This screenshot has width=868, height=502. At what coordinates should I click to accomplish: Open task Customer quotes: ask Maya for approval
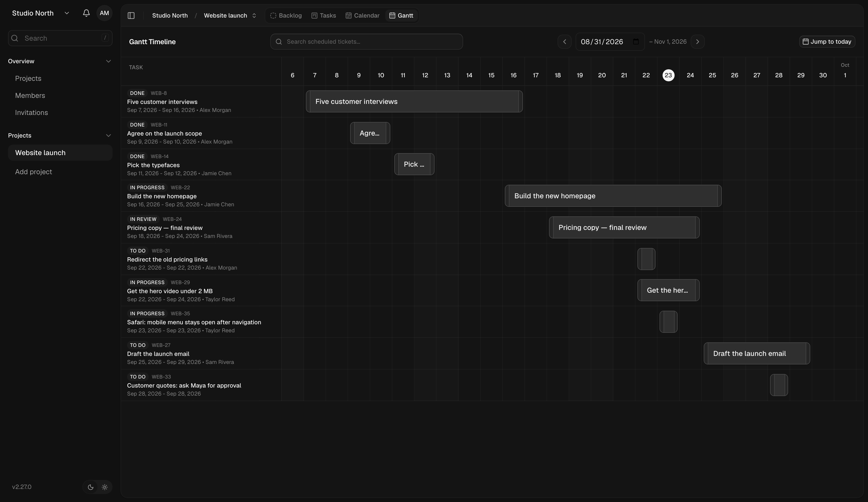184,386
